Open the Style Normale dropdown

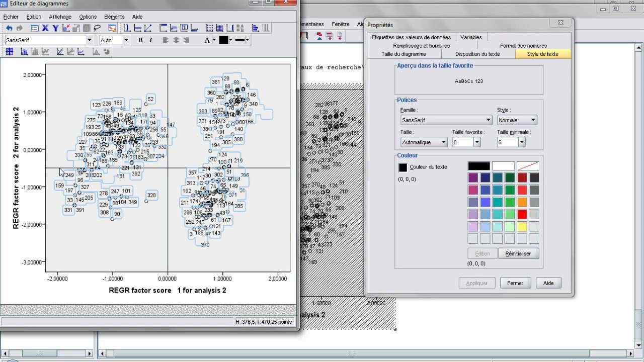pos(517,120)
